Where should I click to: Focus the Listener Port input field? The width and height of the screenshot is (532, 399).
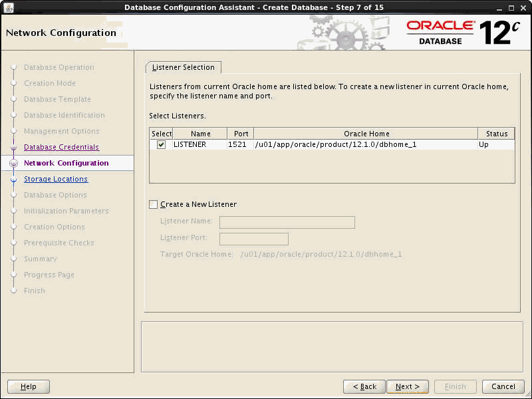(254, 239)
